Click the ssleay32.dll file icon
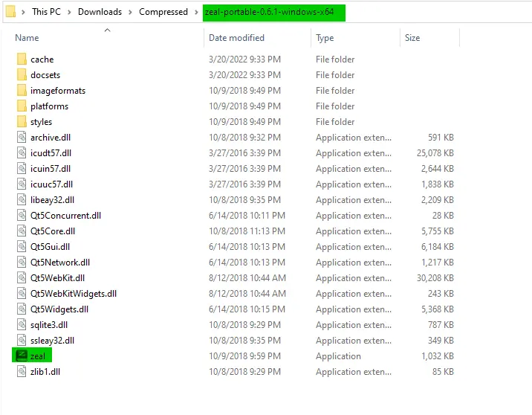Viewport: 532px width, 415px height. (x=22, y=341)
